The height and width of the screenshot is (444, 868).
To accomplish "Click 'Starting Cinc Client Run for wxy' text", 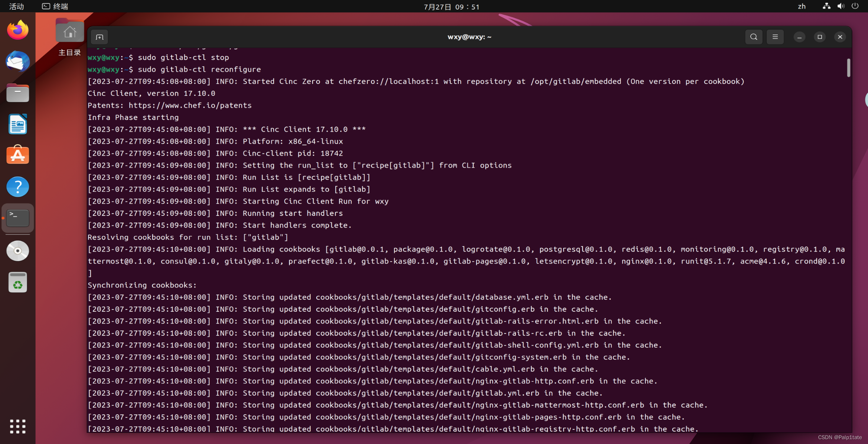I will point(316,201).
